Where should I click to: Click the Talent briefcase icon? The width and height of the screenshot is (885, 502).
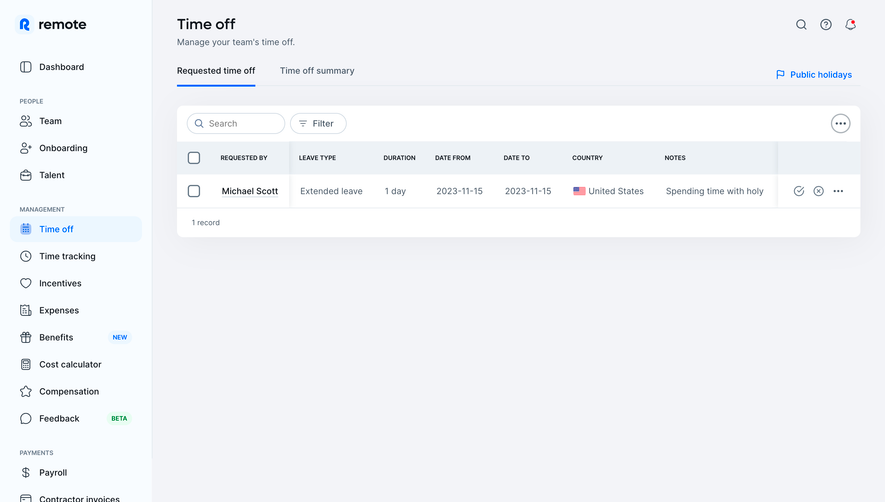(25, 175)
